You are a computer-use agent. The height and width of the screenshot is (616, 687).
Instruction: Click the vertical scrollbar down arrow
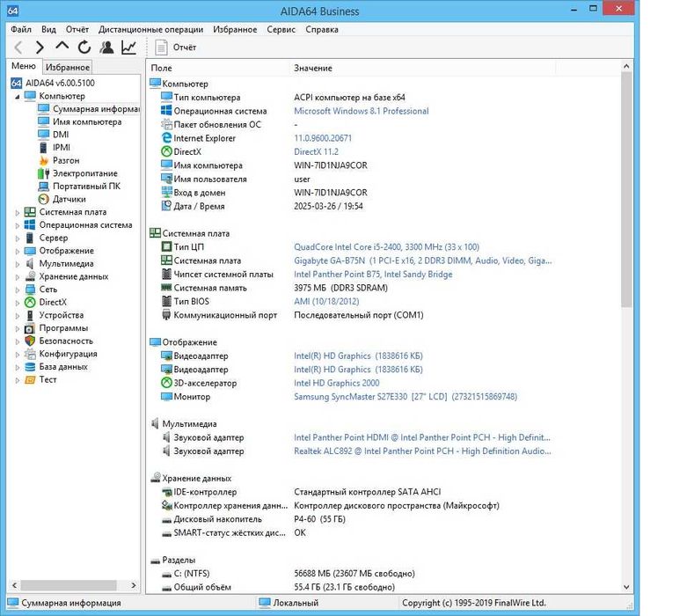pos(626,587)
